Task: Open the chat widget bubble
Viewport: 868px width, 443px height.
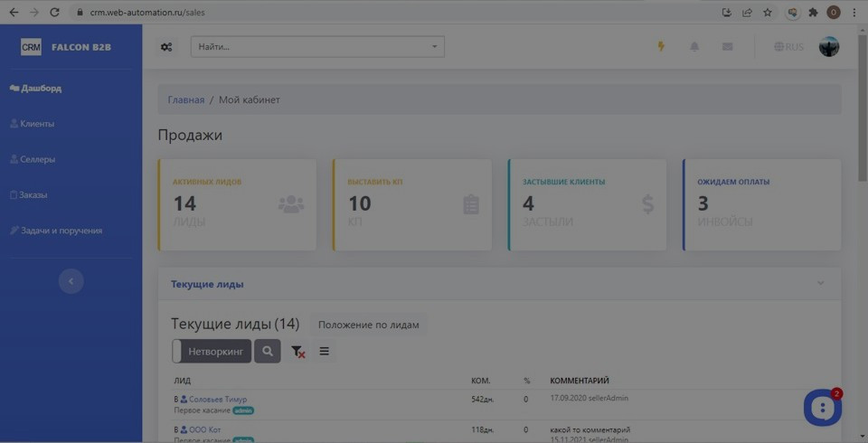Action: pos(822,408)
